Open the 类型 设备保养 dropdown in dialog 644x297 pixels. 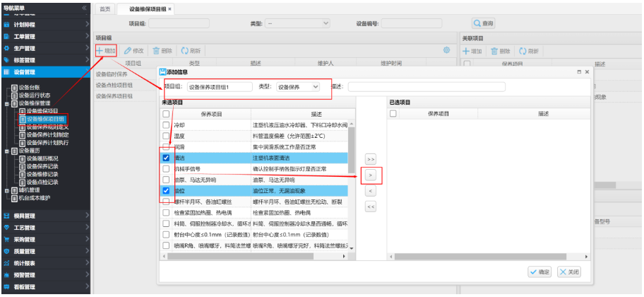point(298,87)
